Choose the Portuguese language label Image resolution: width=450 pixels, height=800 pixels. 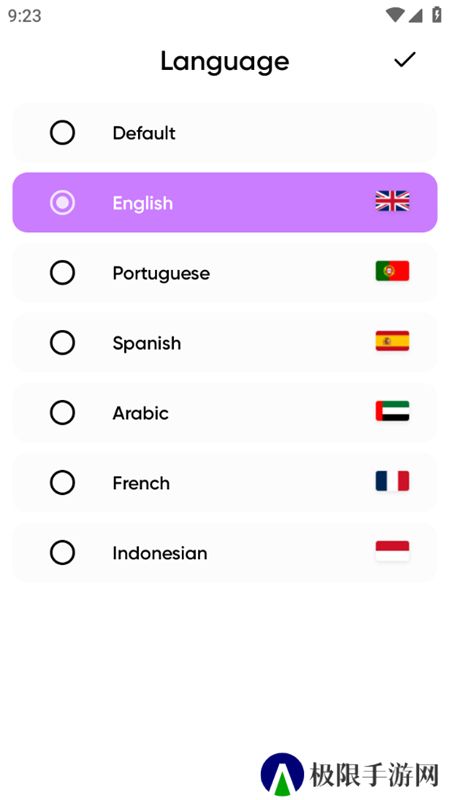point(161,273)
